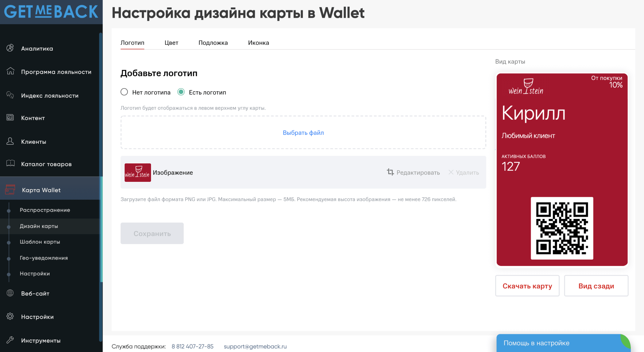Screen dimensions: 644x352
Task: Expand the Настройки main sidebar menu
Action: pos(37,317)
